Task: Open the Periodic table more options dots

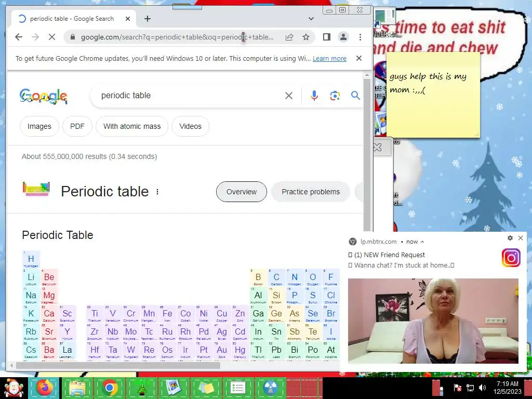Action: [157, 192]
